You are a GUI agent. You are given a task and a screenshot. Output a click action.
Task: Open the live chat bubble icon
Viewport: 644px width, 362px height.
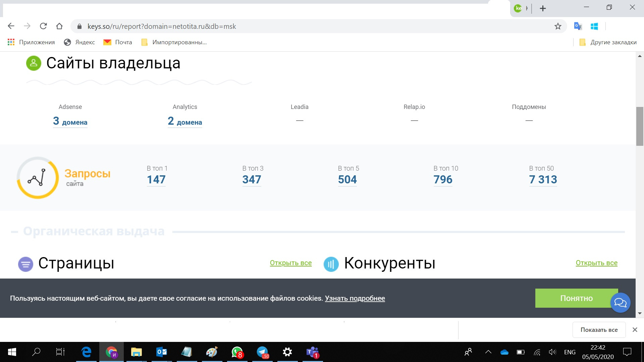pos(620,303)
